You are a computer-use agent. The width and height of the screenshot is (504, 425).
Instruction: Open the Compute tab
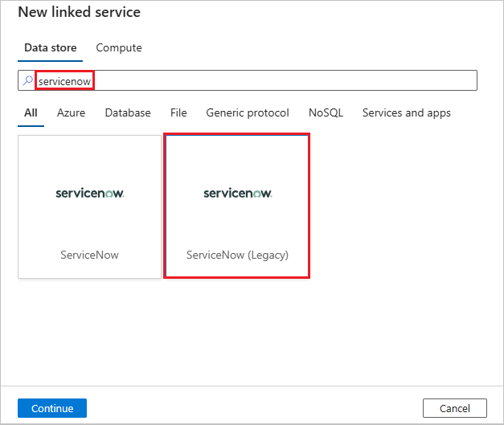coord(119,48)
